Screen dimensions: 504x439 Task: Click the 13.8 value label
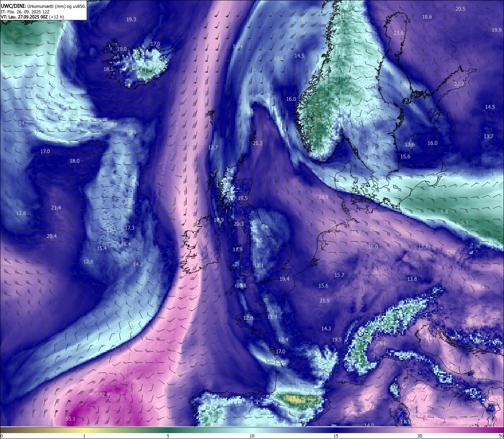[412, 279]
